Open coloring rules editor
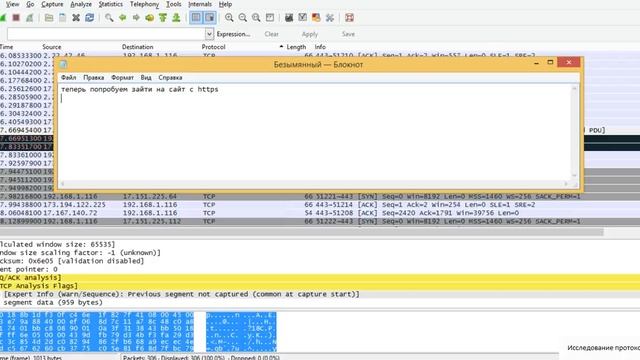 pos(316,18)
